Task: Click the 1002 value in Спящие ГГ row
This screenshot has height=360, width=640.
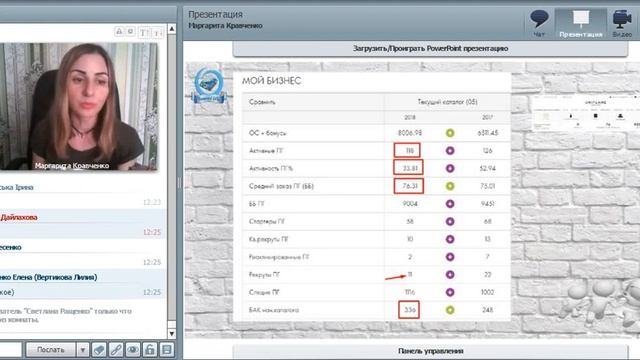Action: point(487,292)
